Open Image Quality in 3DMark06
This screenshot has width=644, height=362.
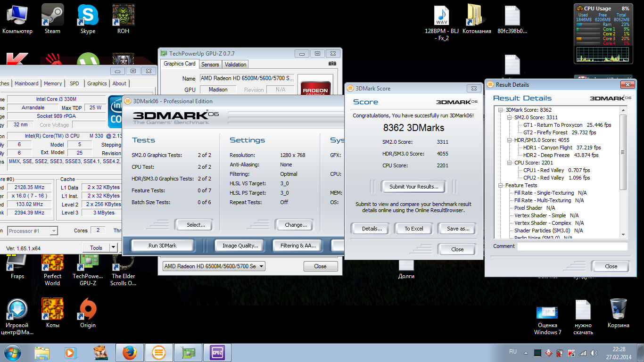pyautogui.click(x=240, y=246)
